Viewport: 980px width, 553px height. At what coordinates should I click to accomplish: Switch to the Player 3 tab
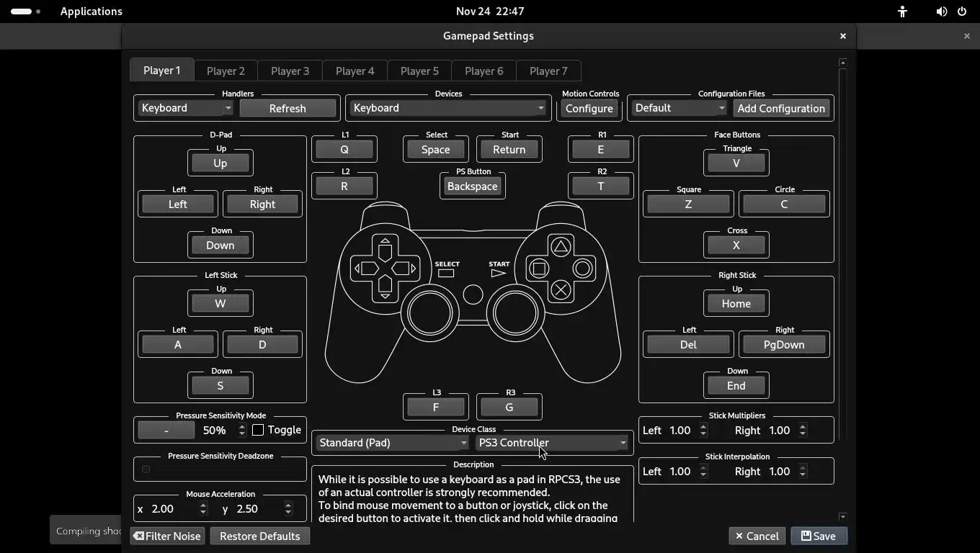point(290,71)
